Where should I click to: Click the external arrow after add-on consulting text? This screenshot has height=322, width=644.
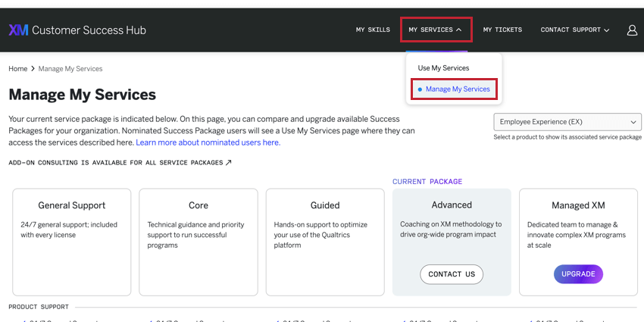pyautogui.click(x=229, y=163)
